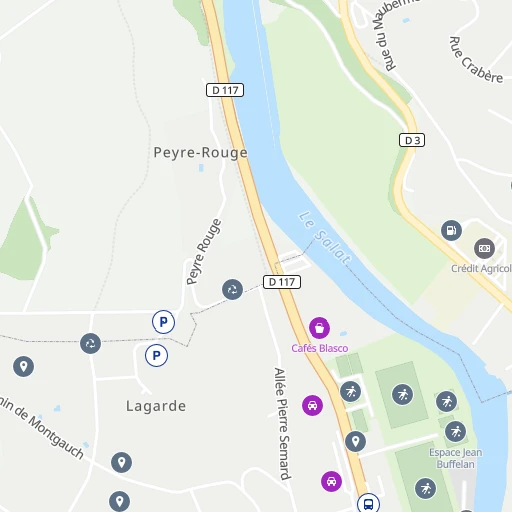512x512 pixels.
Task: Select the lower parking P icon
Action: pyautogui.click(x=156, y=355)
